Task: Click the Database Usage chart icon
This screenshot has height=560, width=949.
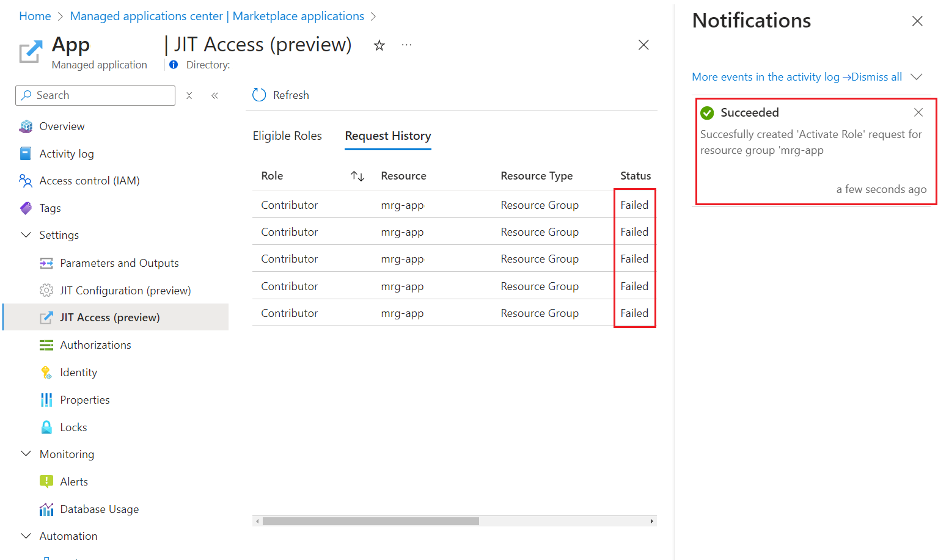Action: click(46, 509)
